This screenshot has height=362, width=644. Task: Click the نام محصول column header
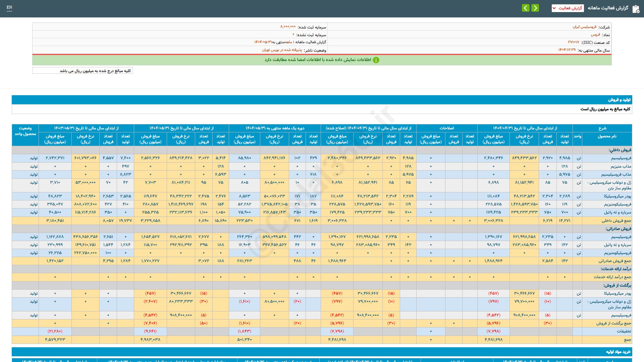tap(607, 136)
